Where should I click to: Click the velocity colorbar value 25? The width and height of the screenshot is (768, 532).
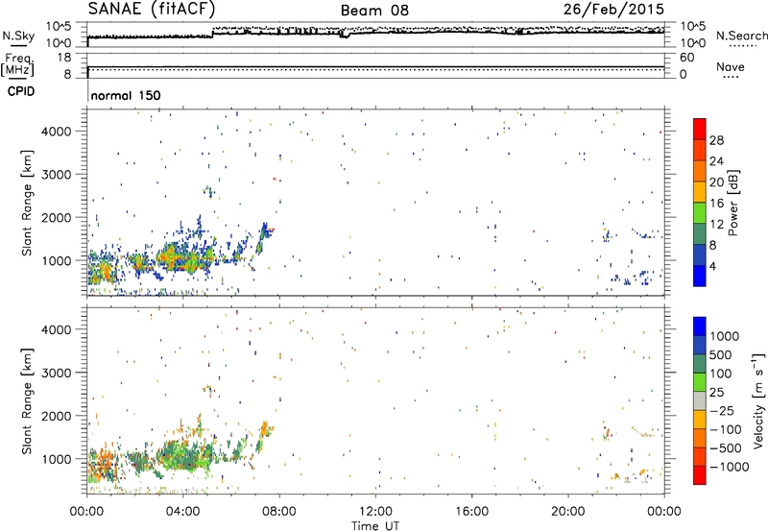(x=717, y=393)
